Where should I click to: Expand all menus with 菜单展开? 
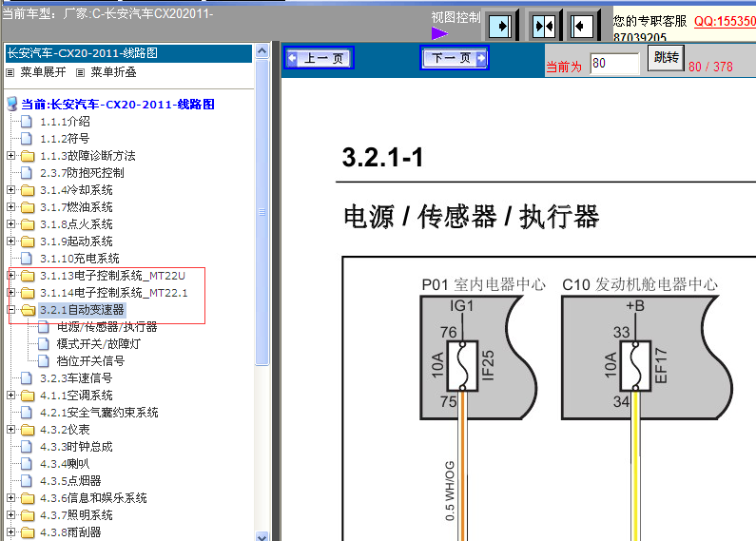tap(43, 72)
